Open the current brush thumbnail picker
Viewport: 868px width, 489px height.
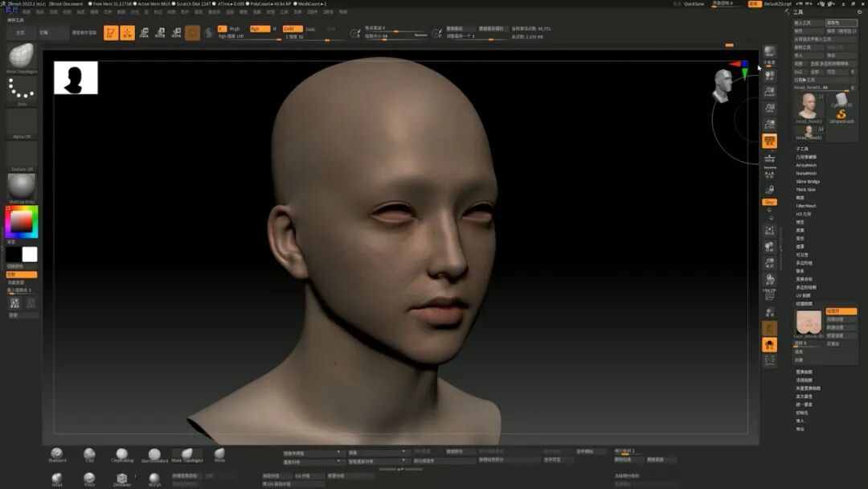click(22, 58)
